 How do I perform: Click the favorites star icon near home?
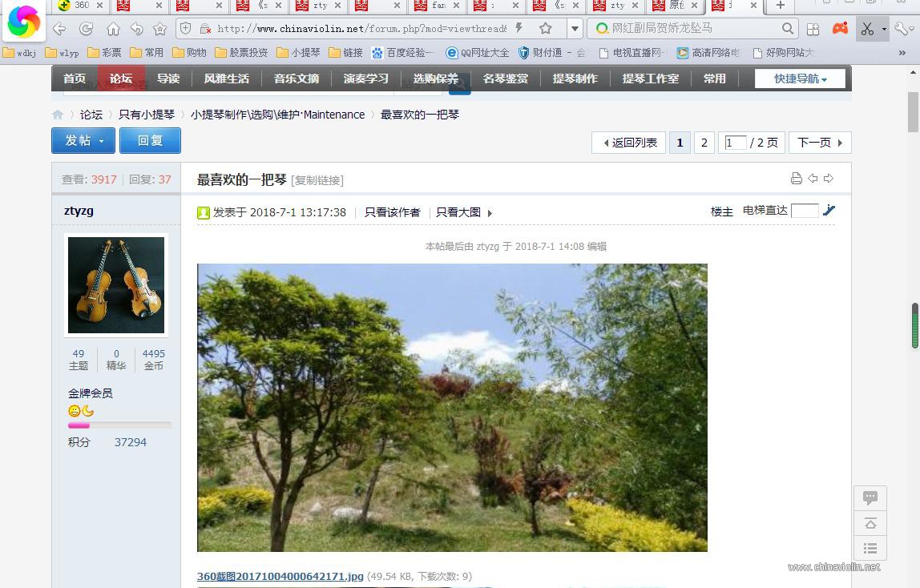159,28
